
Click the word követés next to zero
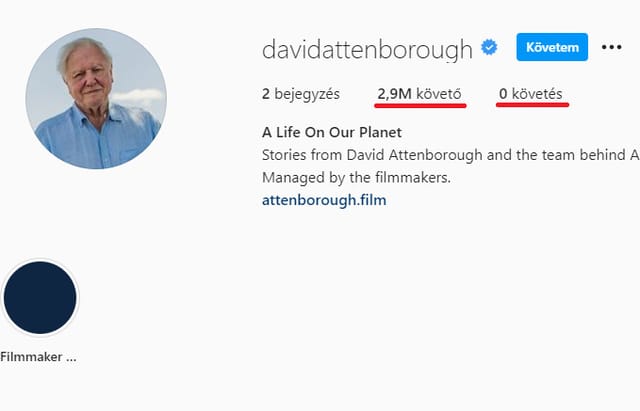click(x=537, y=94)
